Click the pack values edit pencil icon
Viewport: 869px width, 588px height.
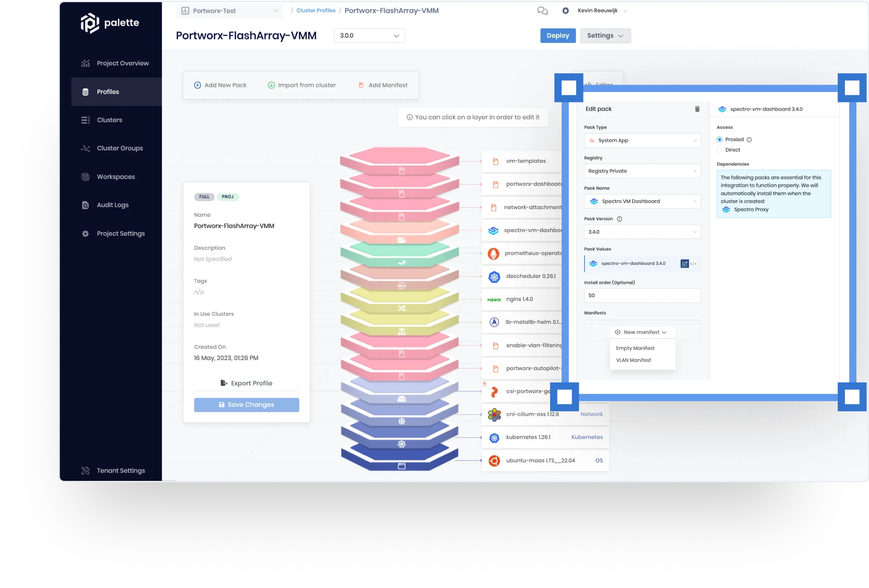point(685,263)
